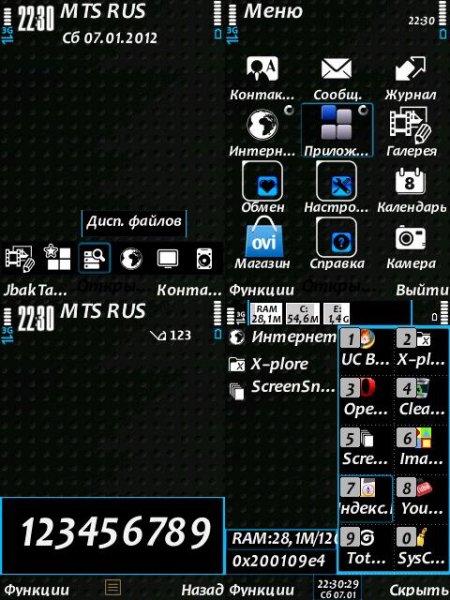This screenshot has width=450, height=600.
Task: Select the Дисп. файлов shortcut icon
Action: coord(95,258)
